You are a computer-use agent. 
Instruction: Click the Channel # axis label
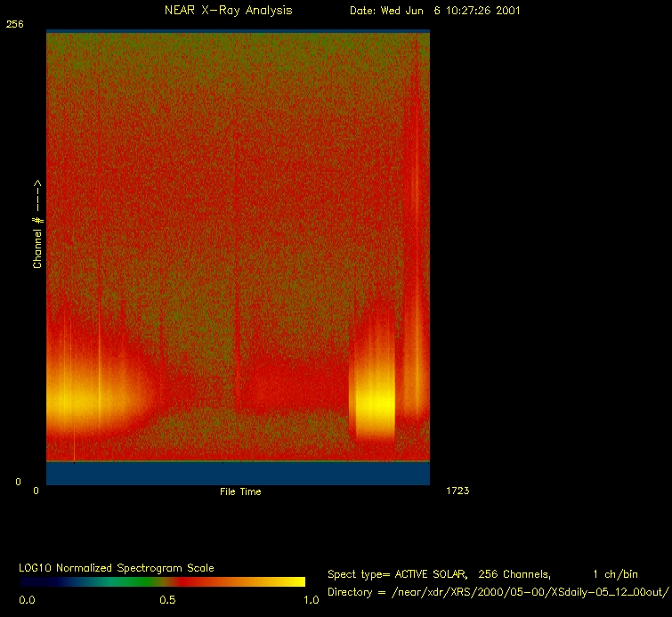pyautogui.click(x=38, y=224)
